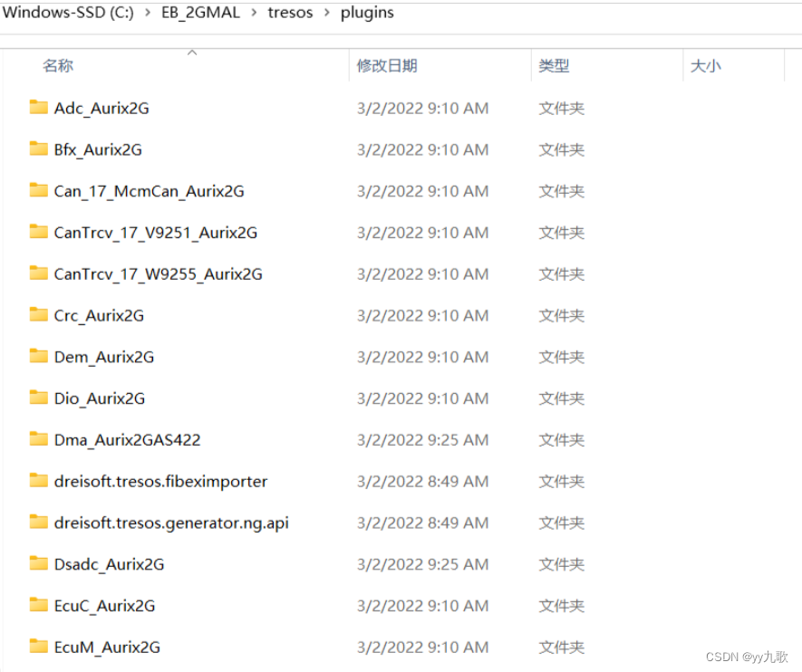802x672 pixels.
Task: Select the Dem_Aurix2G folder name
Action: click(x=104, y=357)
